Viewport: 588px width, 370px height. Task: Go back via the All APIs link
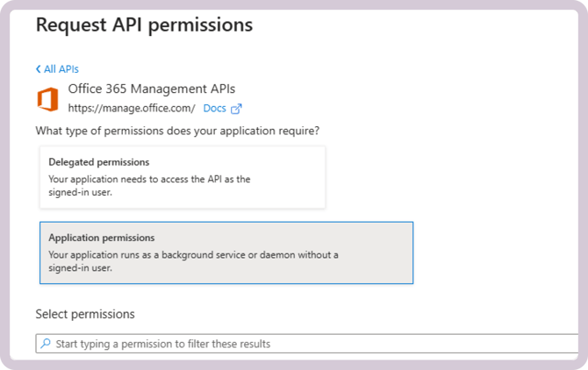coord(57,69)
